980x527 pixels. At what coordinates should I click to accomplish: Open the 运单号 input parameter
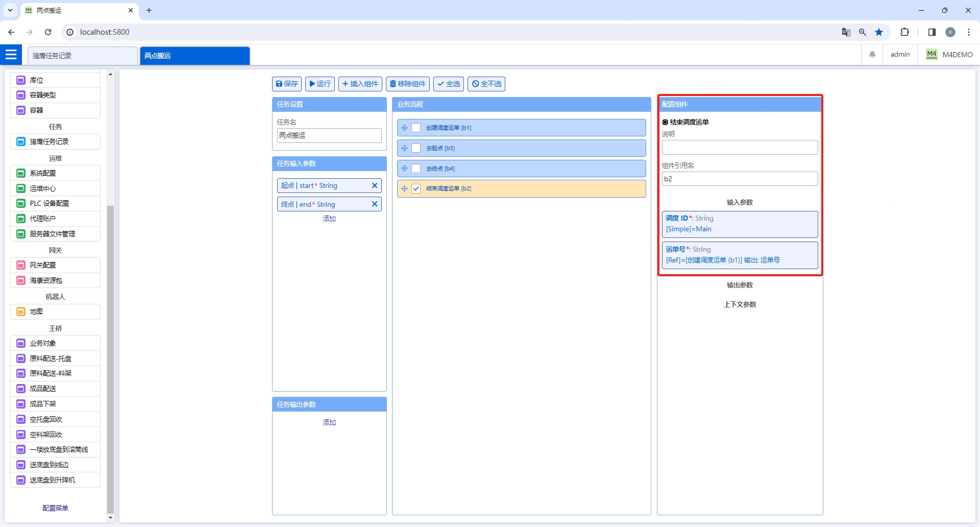(740, 255)
